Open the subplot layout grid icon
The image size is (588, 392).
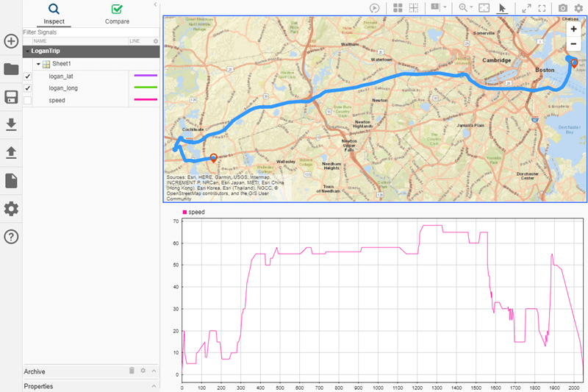(x=398, y=8)
